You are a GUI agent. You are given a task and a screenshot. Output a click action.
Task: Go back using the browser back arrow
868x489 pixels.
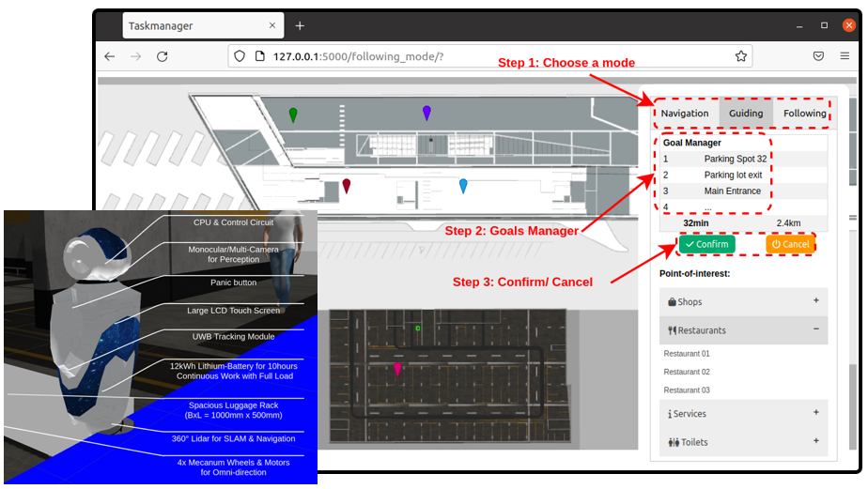[x=110, y=56]
